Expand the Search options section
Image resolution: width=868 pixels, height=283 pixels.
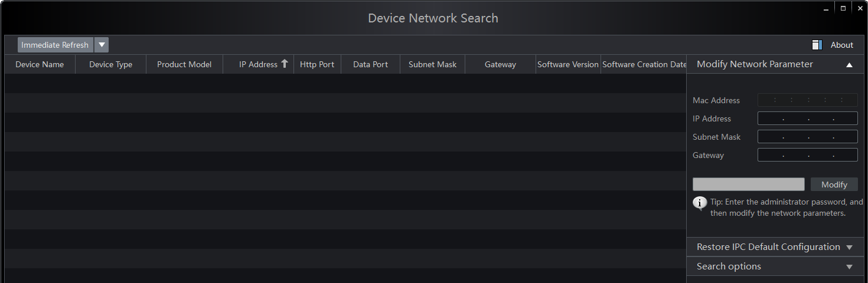point(849,266)
